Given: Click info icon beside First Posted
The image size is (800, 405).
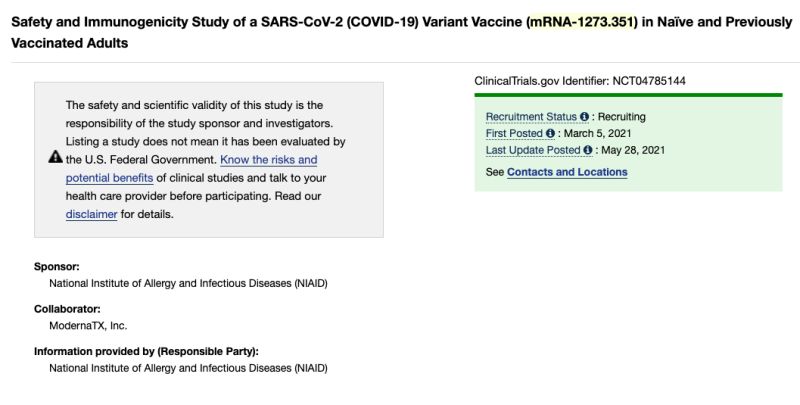Looking at the screenshot, I should point(551,134).
